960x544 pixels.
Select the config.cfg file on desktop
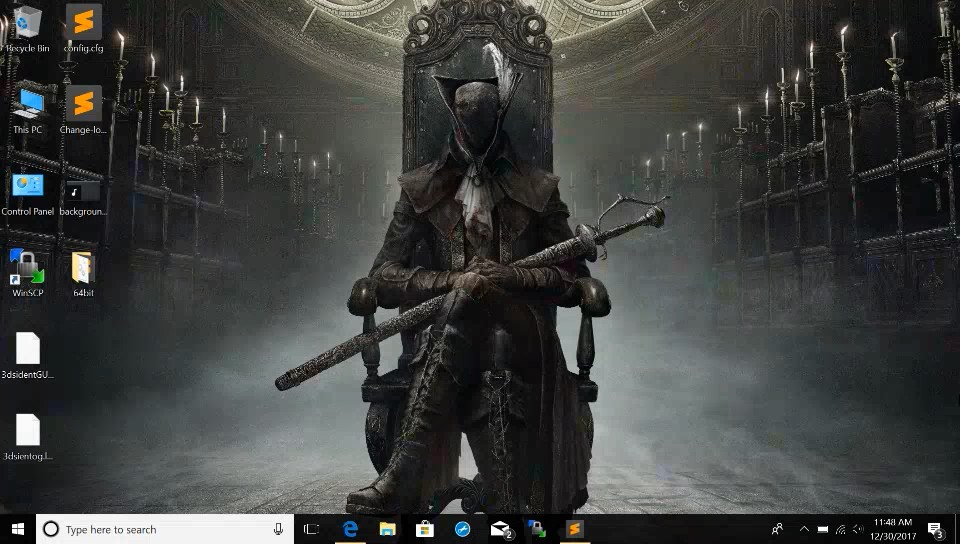pyautogui.click(x=83, y=23)
